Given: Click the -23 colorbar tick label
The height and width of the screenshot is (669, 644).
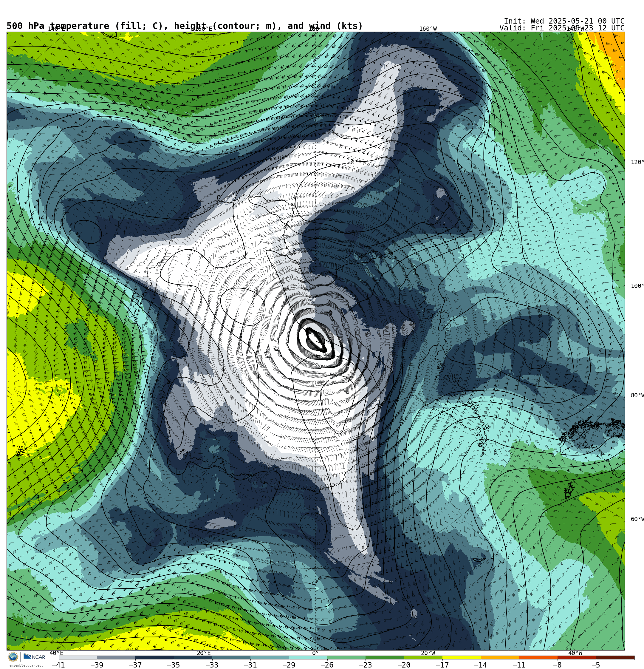Looking at the screenshot, I should coord(366,665).
